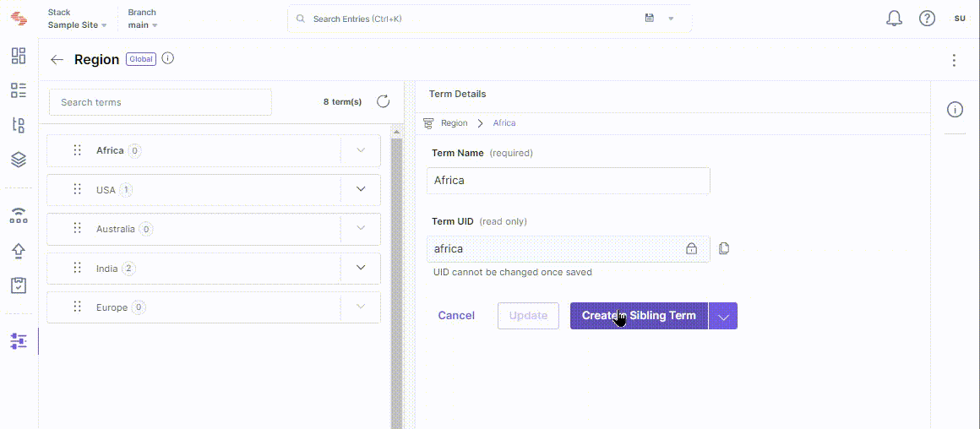Viewport: 980px width, 429px height.
Task: Select the Australia term in list
Action: (x=115, y=229)
